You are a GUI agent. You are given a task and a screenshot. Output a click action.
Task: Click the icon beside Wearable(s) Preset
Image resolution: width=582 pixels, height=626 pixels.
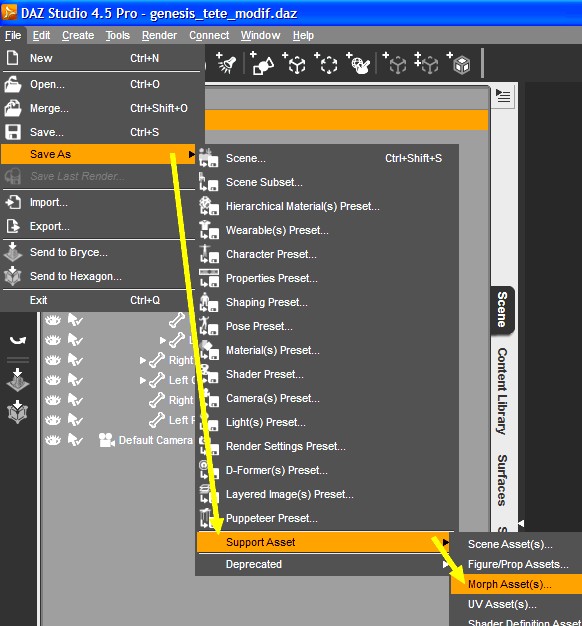(209, 230)
